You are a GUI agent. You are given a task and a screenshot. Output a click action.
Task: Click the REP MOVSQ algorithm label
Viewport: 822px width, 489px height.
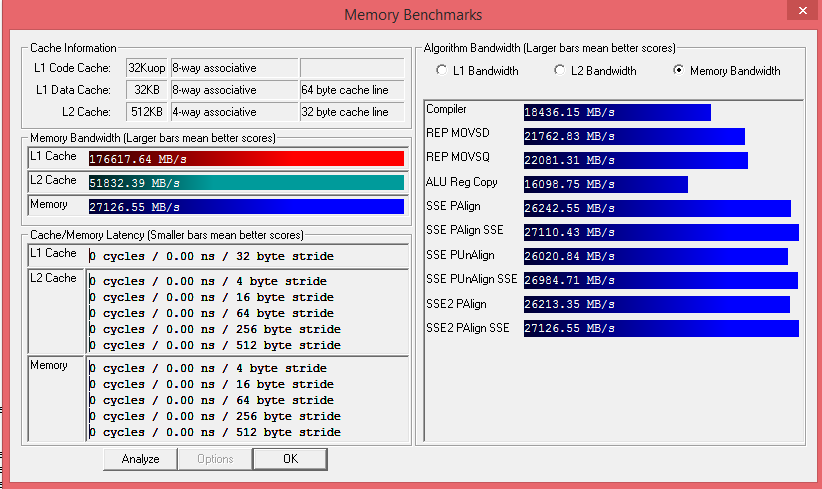point(458,157)
